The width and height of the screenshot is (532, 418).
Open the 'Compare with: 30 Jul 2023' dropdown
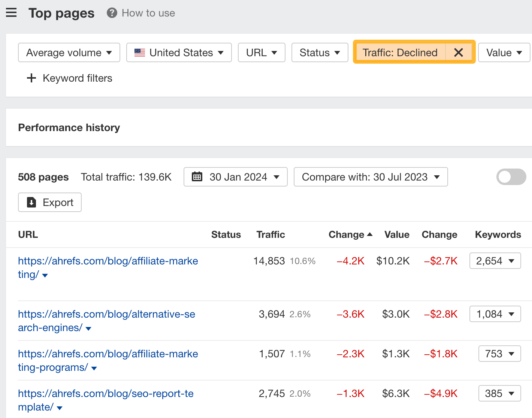(x=371, y=177)
